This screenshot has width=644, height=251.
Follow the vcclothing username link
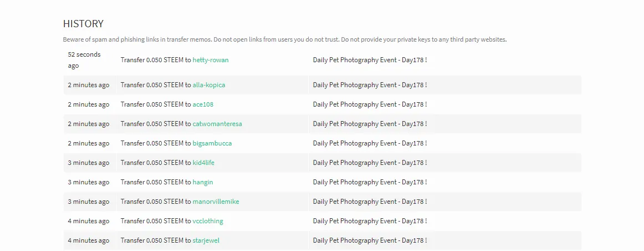208,221
